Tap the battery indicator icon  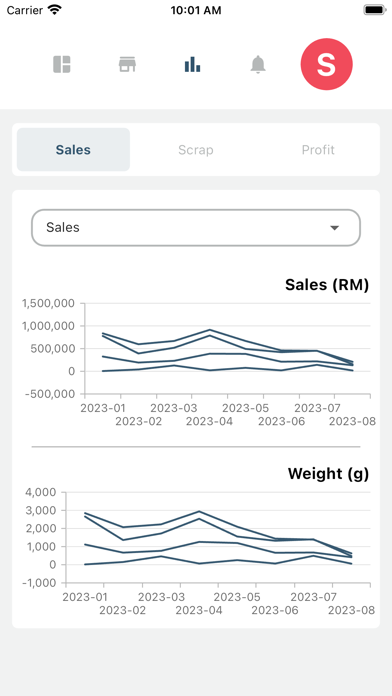click(375, 10)
